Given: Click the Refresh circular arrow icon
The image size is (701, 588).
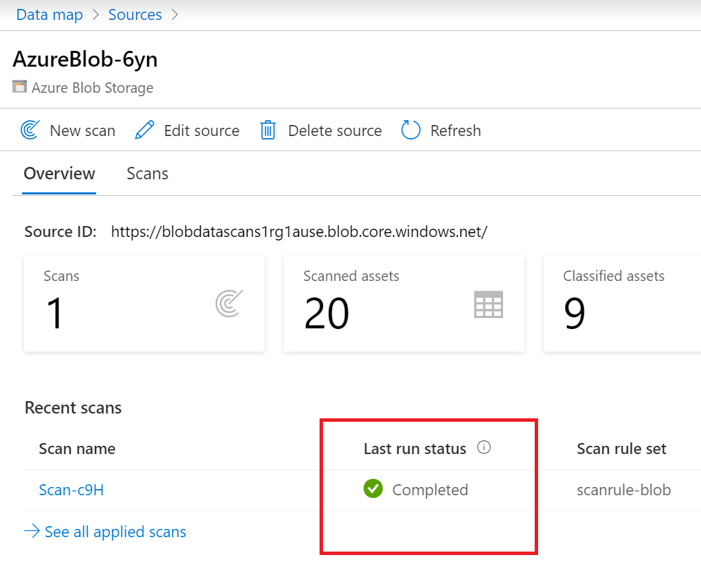Looking at the screenshot, I should pyautogui.click(x=410, y=130).
